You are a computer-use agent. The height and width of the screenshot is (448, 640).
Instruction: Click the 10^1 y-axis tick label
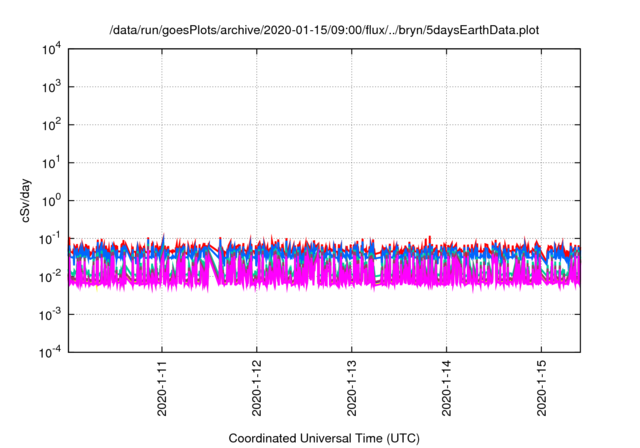tap(51, 163)
